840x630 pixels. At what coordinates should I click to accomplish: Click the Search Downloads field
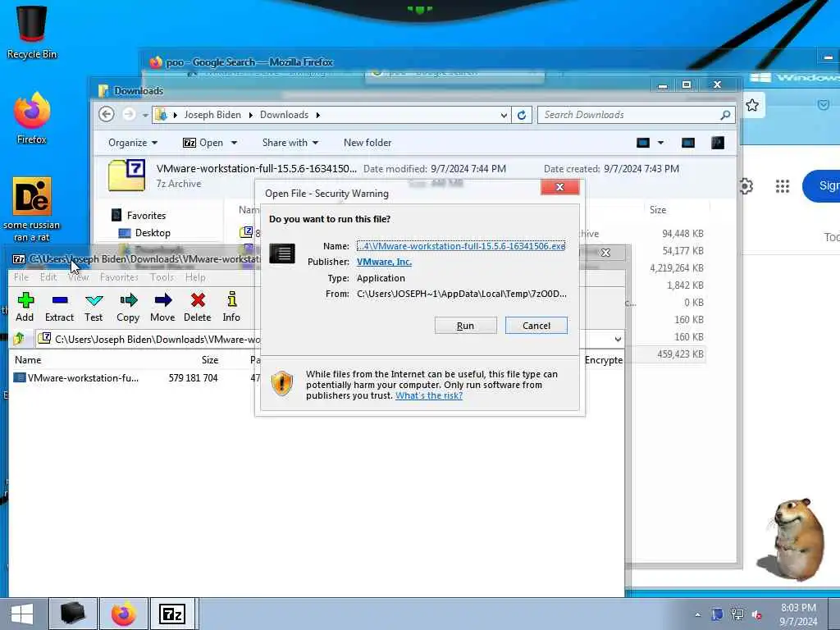click(x=637, y=115)
